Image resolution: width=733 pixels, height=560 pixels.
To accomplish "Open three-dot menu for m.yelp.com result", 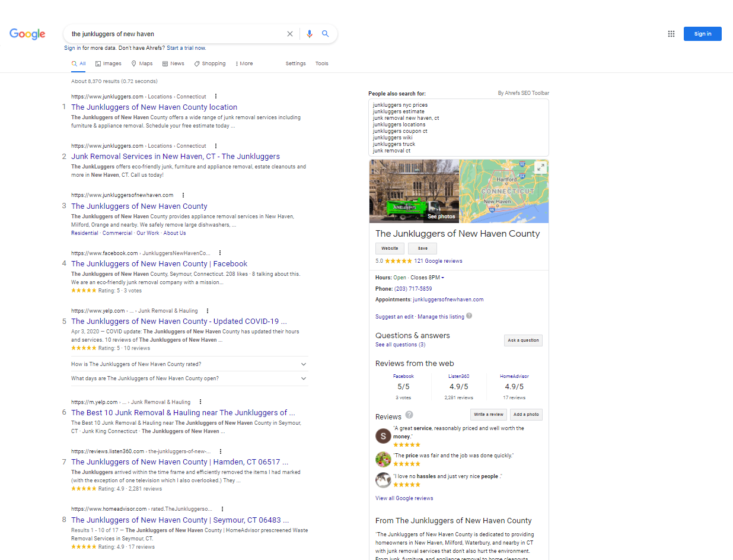I will click(x=200, y=402).
